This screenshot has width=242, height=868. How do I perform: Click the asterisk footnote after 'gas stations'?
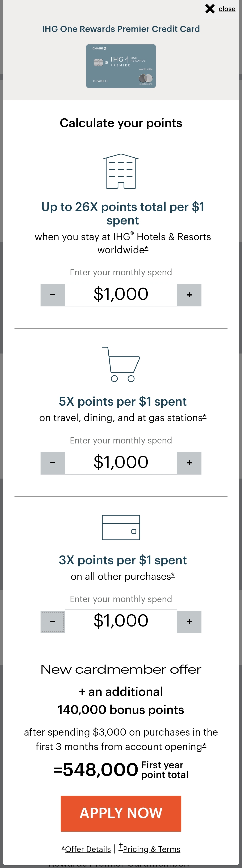(204, 417)
